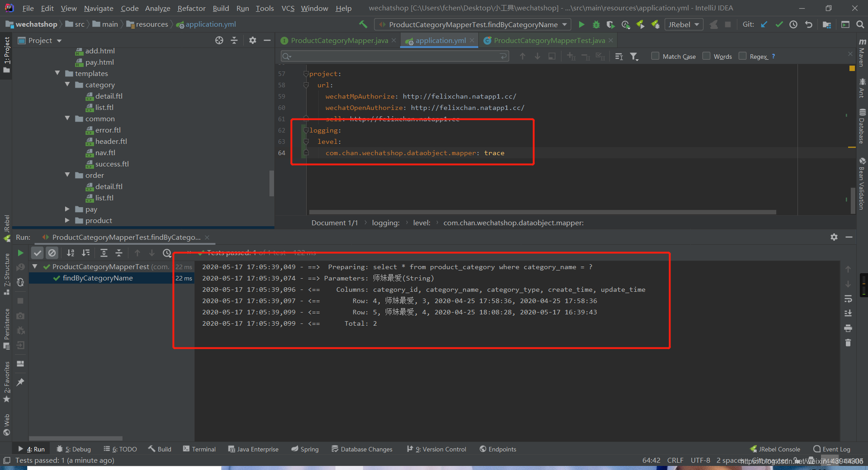Image resolution: width=868 pixels, height=470 pixels.
Task: Toggle show passed tests button
Action: pyautogui.click(x=38, y=253)
